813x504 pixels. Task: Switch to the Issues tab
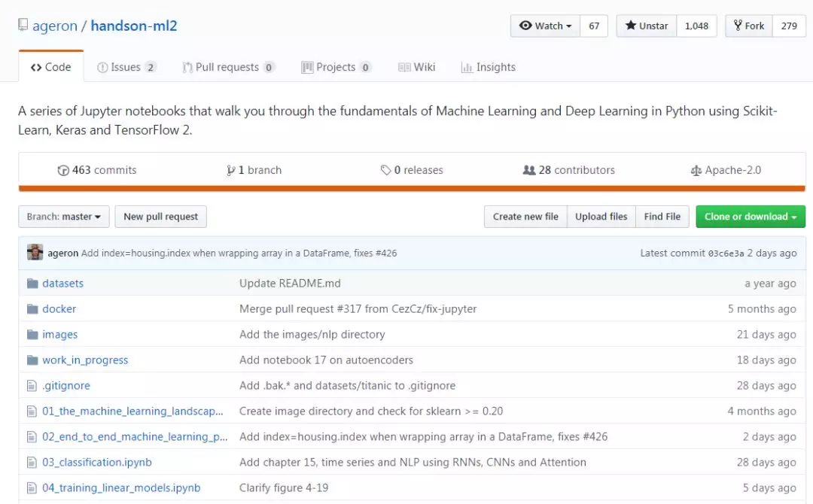126,67
